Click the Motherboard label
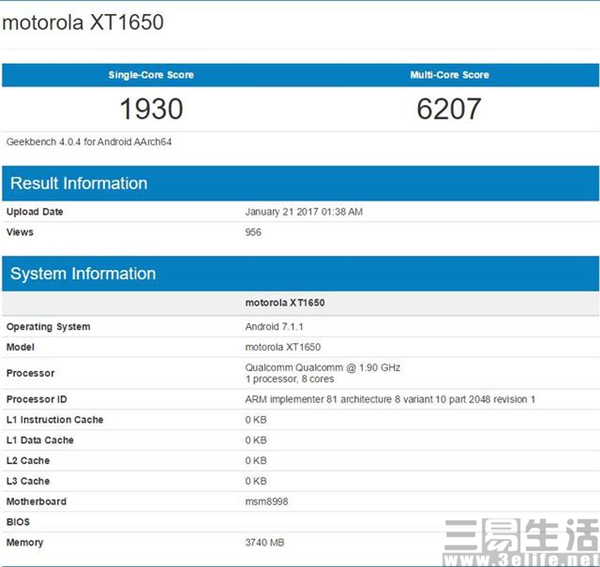This screenshot has width=600, height=567. (36, 502)
